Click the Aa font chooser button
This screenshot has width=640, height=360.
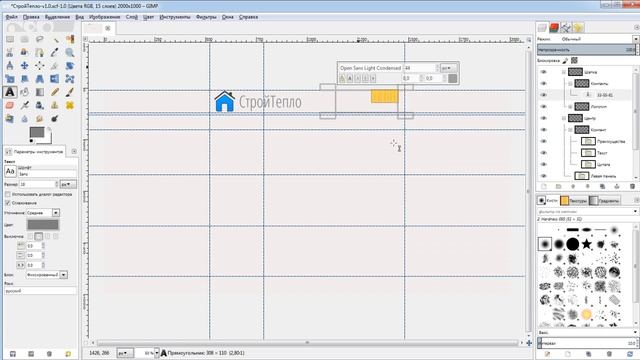click(10, 171)
